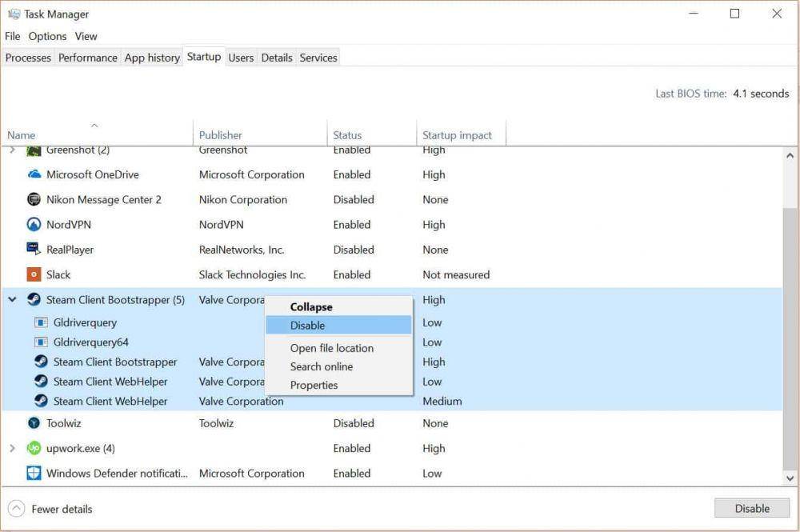Open the View menu
Image resolution: width=800 pixels, height=532 pixels.
(86, 36)
